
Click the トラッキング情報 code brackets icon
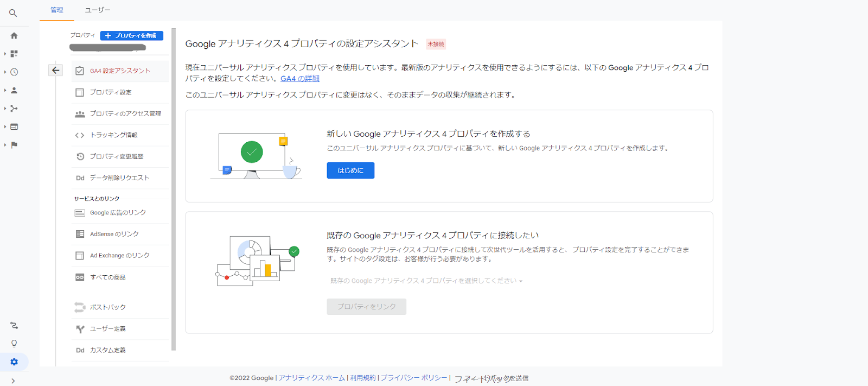tap(80, 135)
